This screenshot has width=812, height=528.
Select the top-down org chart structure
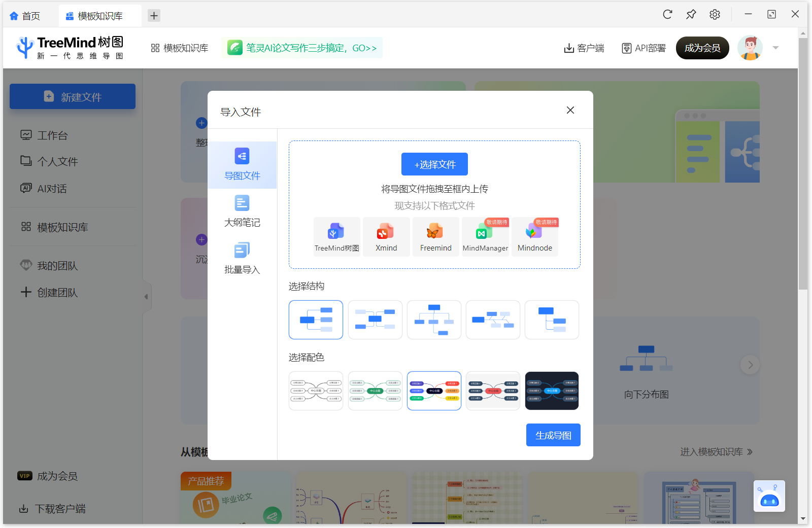(434, 320)
